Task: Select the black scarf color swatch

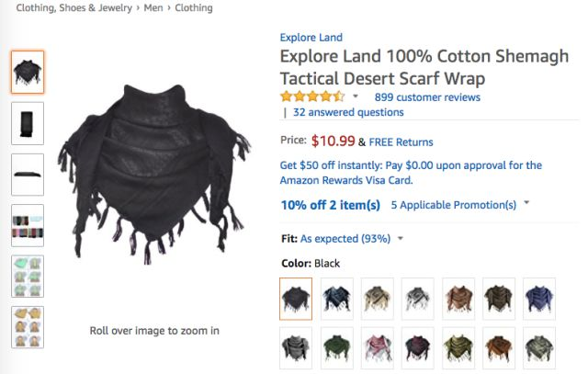Action: [296, 299]
